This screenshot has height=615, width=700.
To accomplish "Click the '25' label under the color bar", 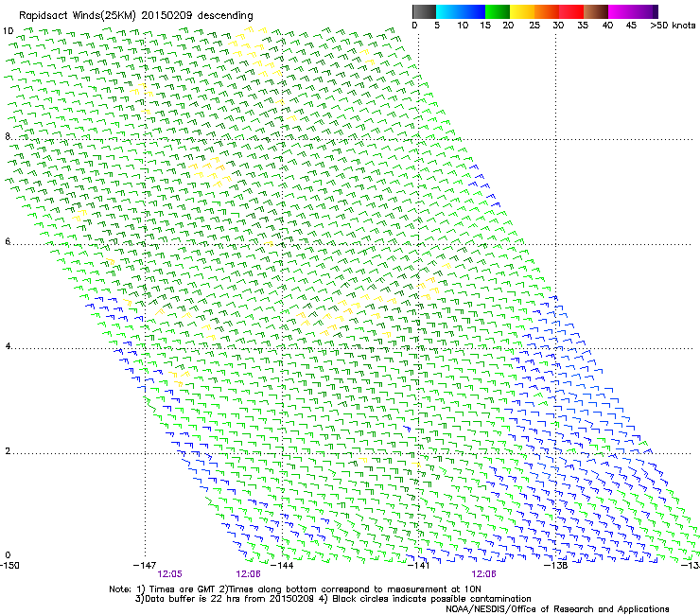I will [x=534, y=26].
